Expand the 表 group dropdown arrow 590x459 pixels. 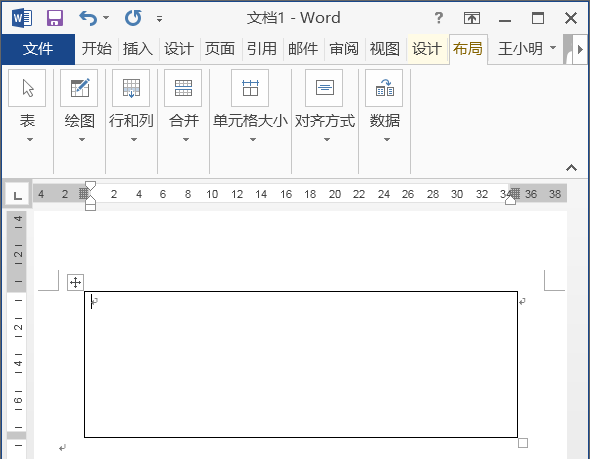pos(30,140)
